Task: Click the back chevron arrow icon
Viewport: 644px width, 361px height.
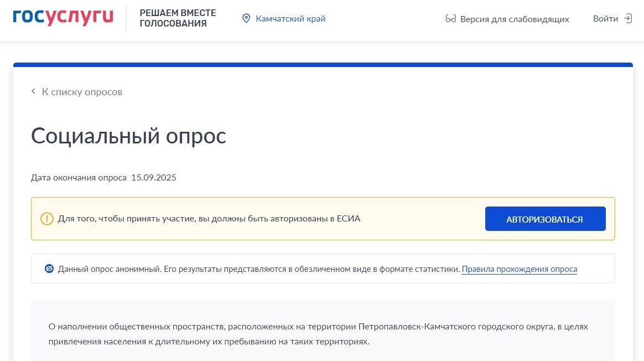Action: click(34, 92)
